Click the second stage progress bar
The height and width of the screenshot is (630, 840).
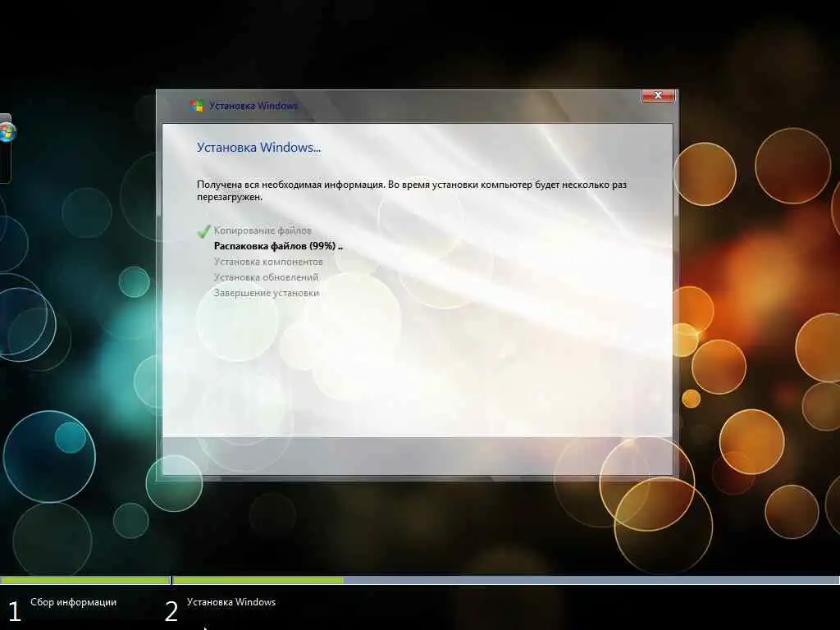(x=506, y=580)
